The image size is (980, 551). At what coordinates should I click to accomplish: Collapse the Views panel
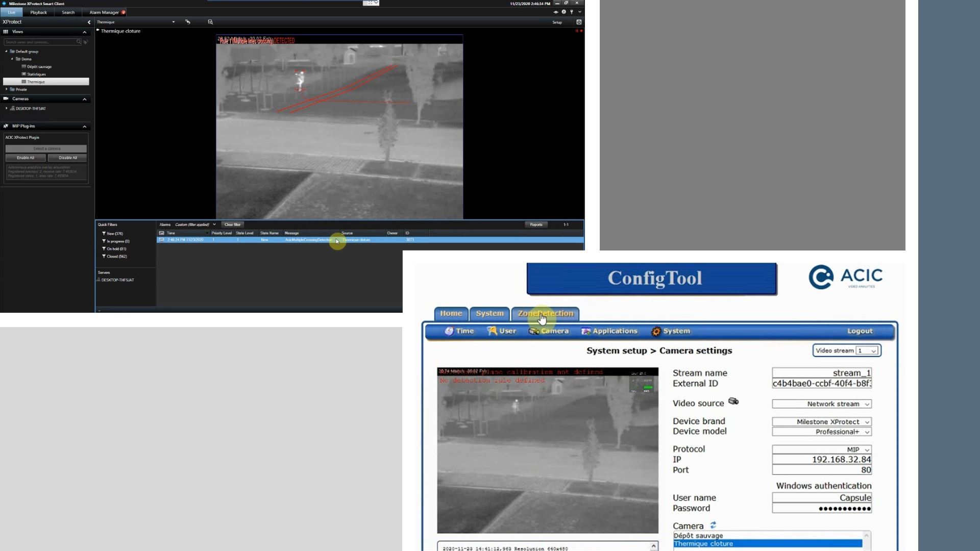click(x=85, y=32)
